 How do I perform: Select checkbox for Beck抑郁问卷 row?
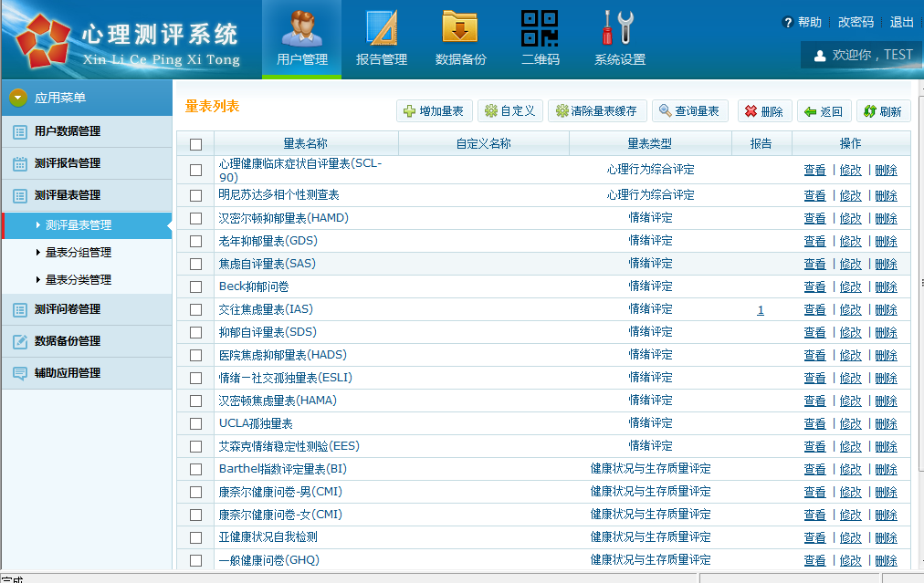(x=195, y=286)
